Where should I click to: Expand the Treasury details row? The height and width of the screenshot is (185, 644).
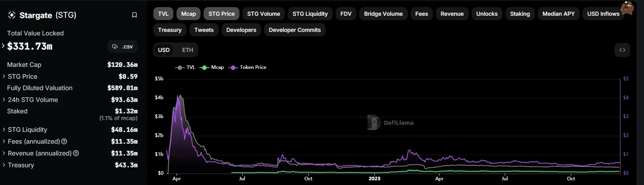[x=4, y=165]
